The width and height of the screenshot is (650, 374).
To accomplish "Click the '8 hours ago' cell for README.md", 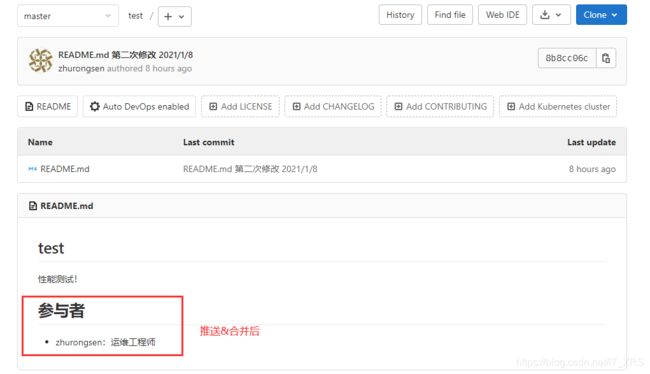I will [592, 169].
